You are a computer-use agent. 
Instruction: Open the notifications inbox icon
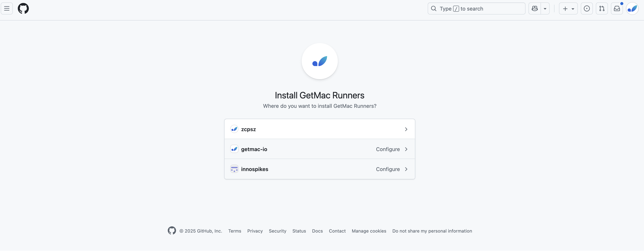(x=617, y=8)
